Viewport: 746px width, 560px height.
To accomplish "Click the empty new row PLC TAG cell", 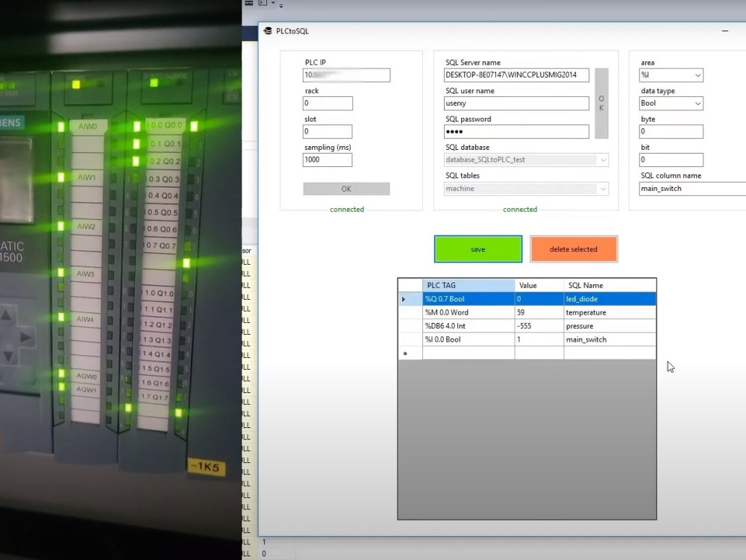I will click(x=468, y=353).
